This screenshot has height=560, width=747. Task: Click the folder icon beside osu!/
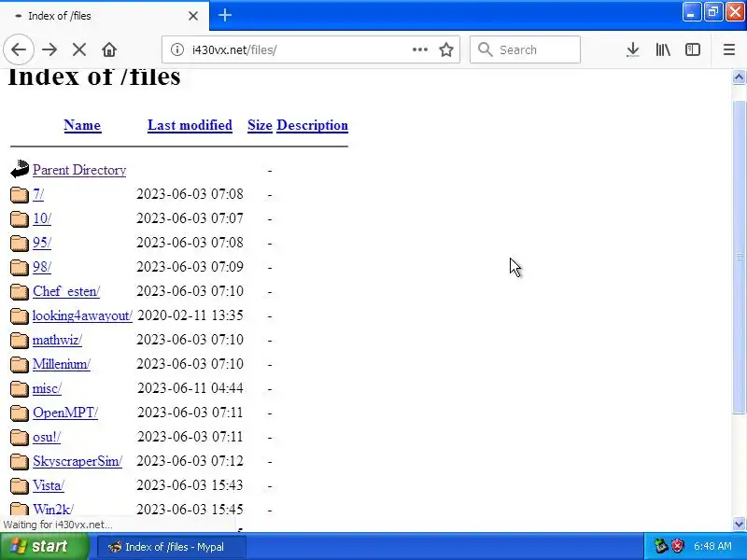pyautogui.click(x=19, y=437)
